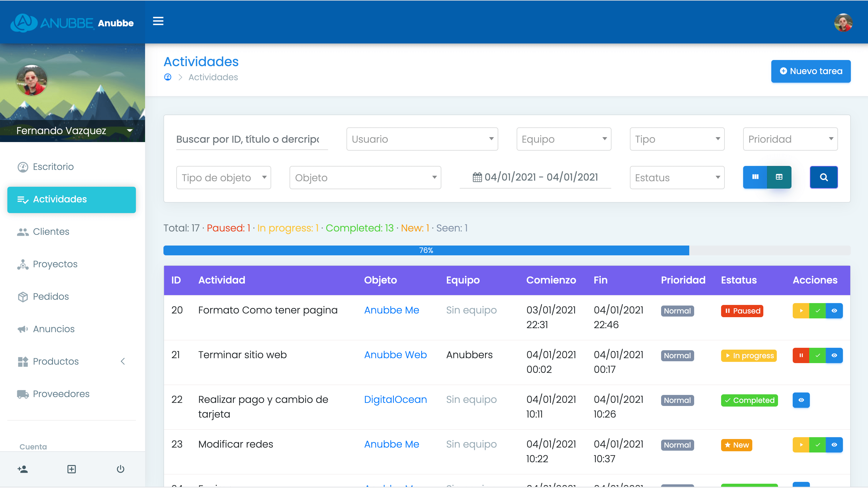Click the power logout icon
This screenshot has height=488, width=868.
pyautogui.click(x=120, y=469)
